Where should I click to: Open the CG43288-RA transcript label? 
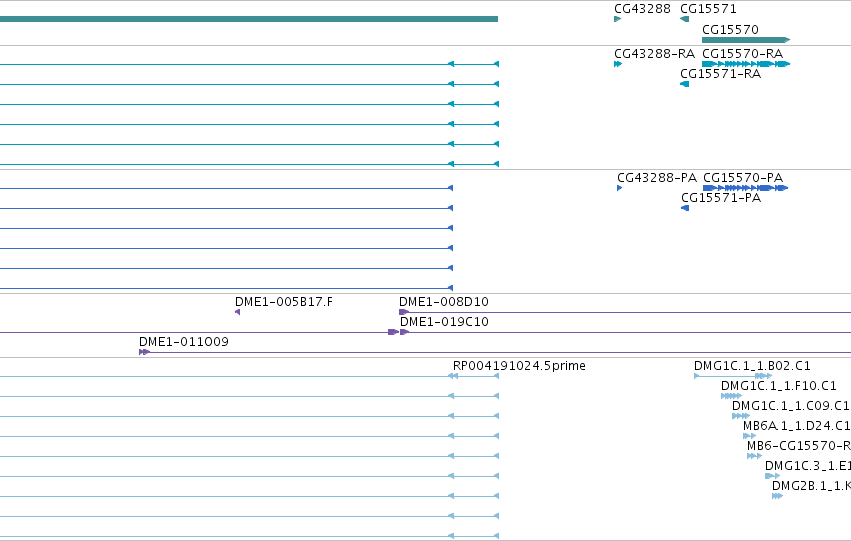(x=654, y=54)
